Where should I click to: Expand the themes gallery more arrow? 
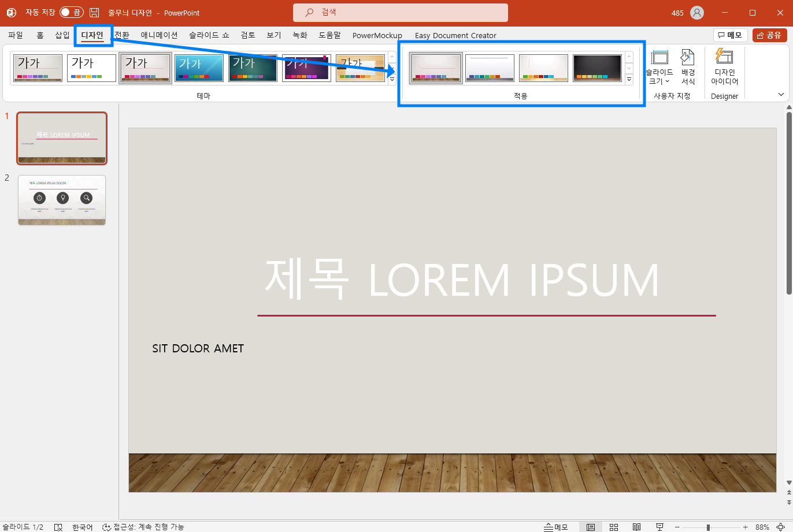[x=392, y=80]
